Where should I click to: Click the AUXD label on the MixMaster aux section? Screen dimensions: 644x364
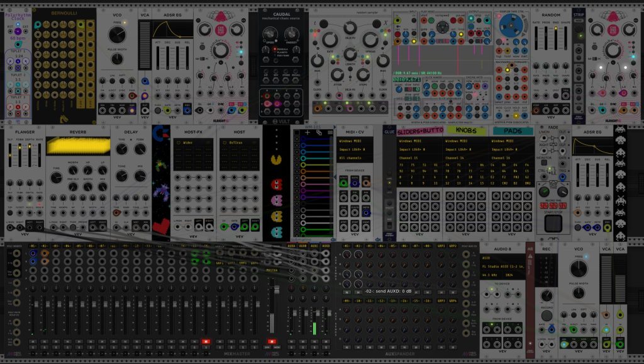[326, 246]
